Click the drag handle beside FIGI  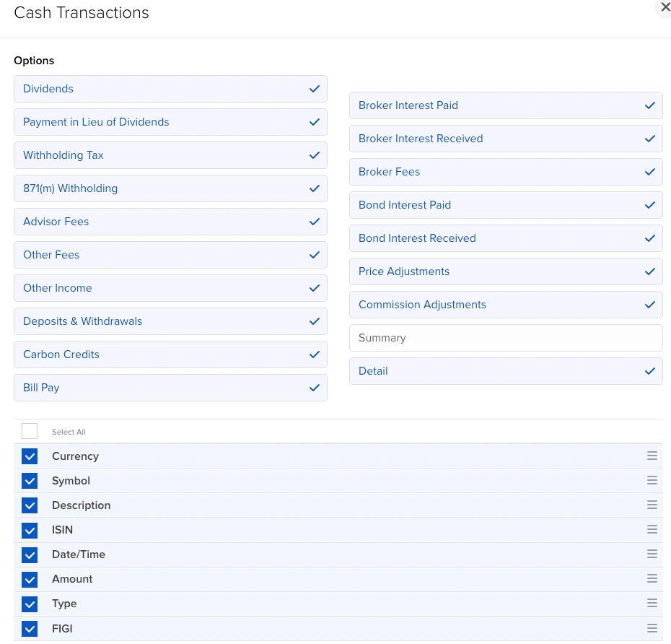tap(652, 628)
